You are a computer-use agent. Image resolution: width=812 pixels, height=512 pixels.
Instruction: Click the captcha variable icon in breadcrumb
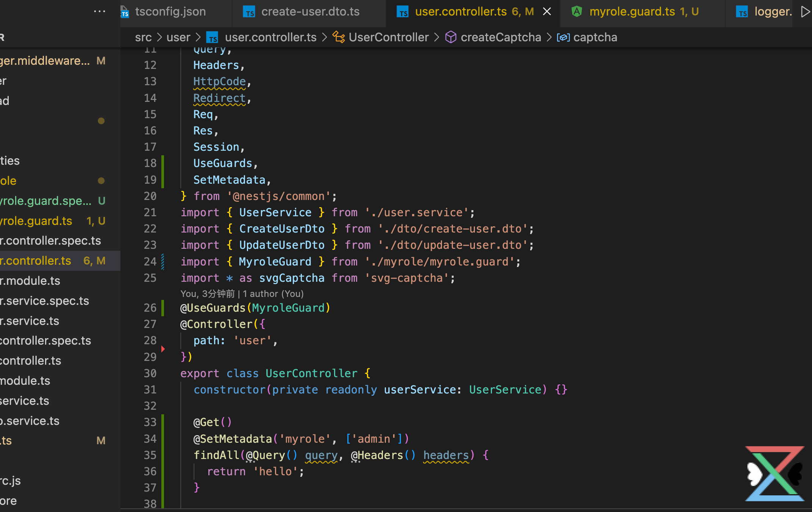pos(563,37)
